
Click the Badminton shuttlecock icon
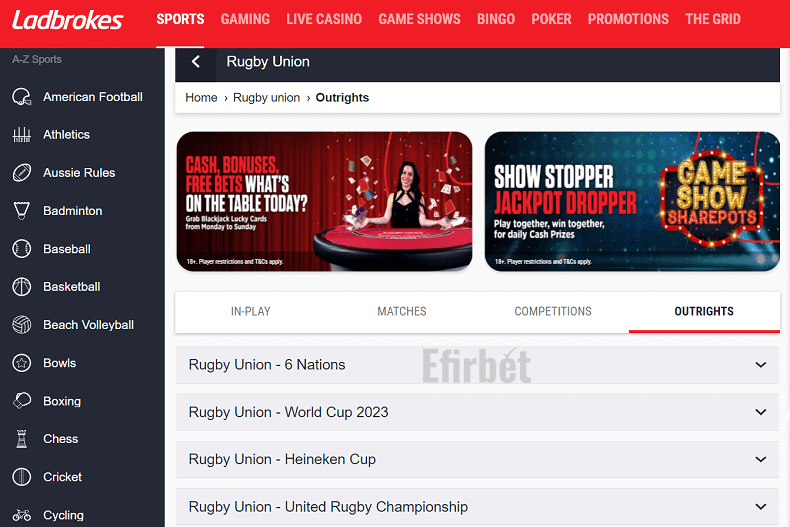click(22, 211)
